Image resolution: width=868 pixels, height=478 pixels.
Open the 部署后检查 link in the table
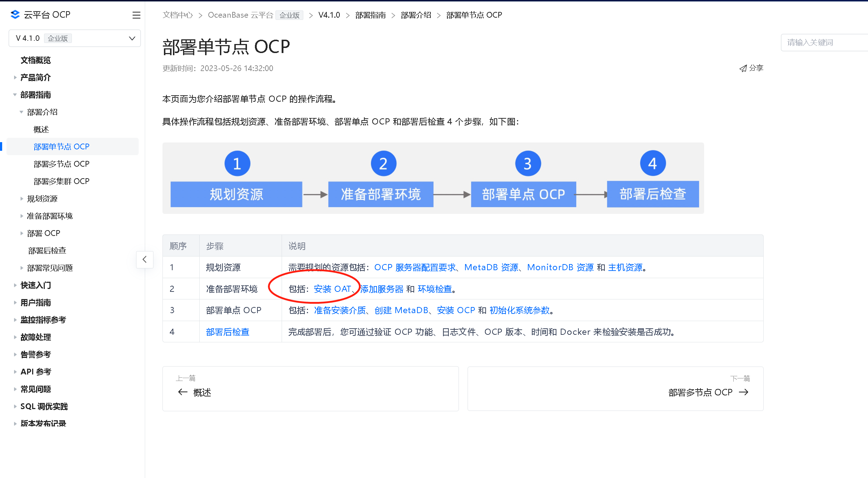[x=228, y=332]
